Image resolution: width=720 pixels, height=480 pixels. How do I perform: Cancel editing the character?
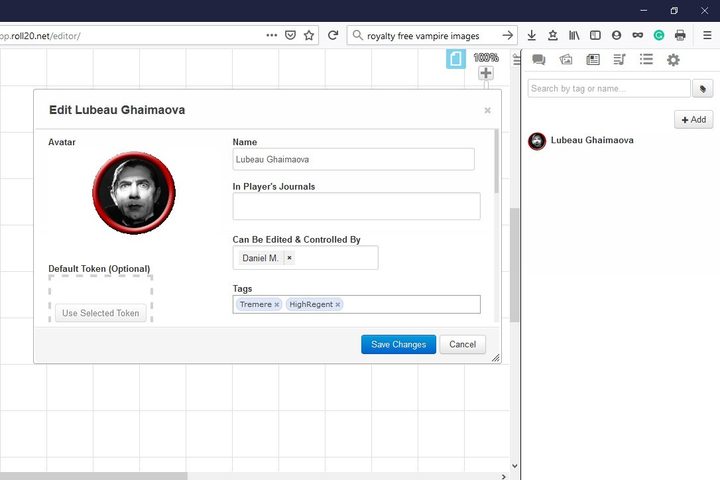pos(462,344)
